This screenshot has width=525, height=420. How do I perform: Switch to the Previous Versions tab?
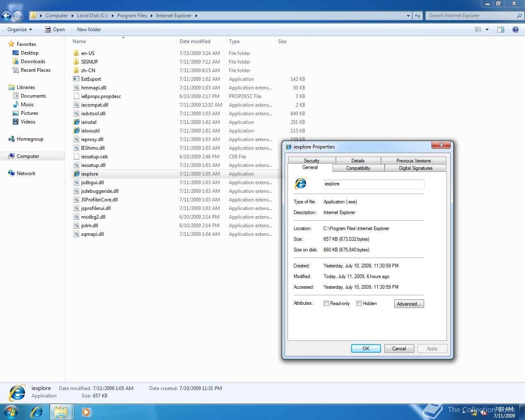tap(413, 160)
